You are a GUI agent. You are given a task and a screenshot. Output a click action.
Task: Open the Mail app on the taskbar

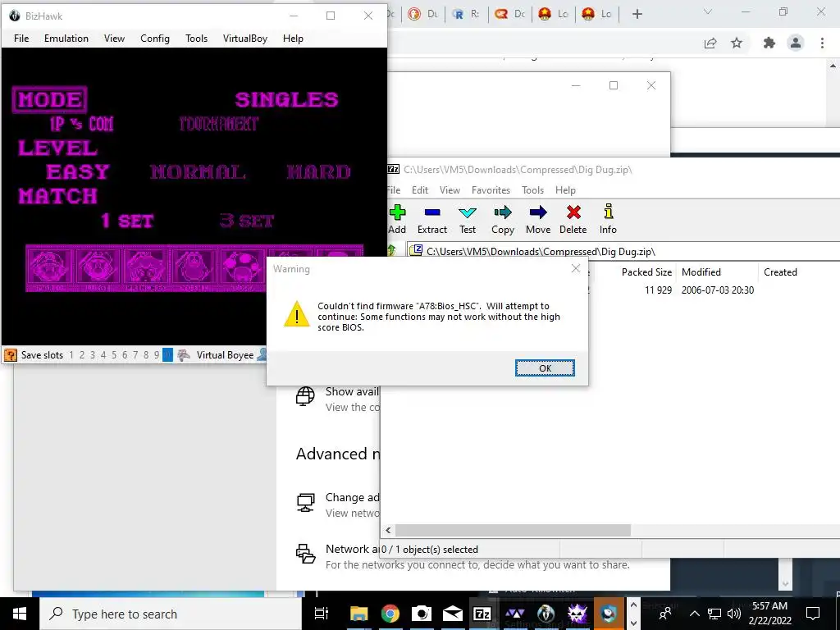453,614
